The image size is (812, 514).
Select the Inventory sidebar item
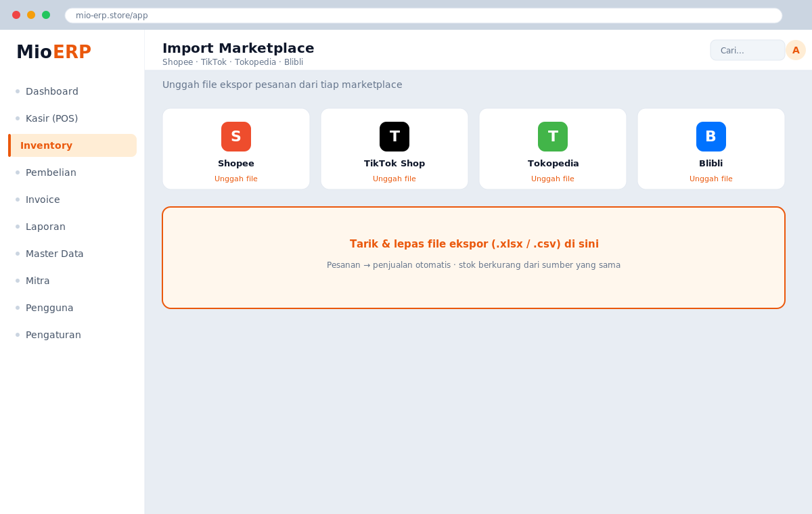(72, 145)
